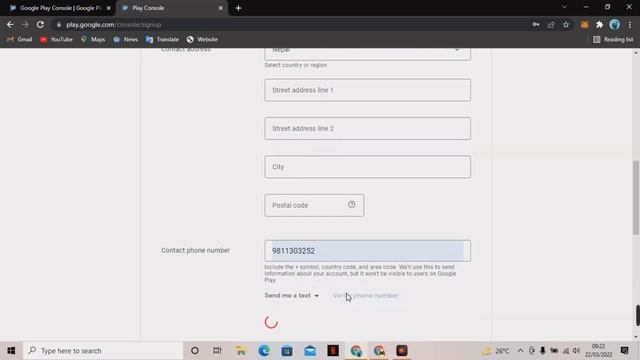Open the volume tray icon
The height and width of the screenshot is (360, 640).
click(x=576, y=351)
